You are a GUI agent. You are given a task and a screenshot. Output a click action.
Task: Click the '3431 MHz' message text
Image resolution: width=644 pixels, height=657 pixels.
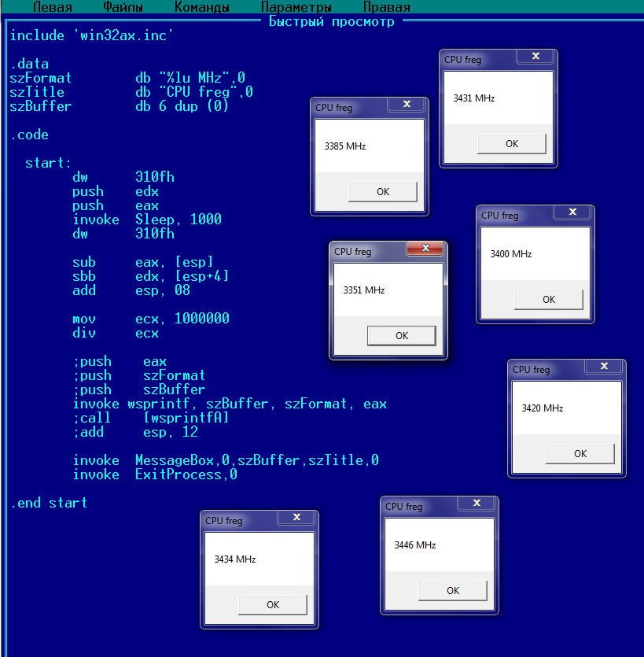click(474, 98)
